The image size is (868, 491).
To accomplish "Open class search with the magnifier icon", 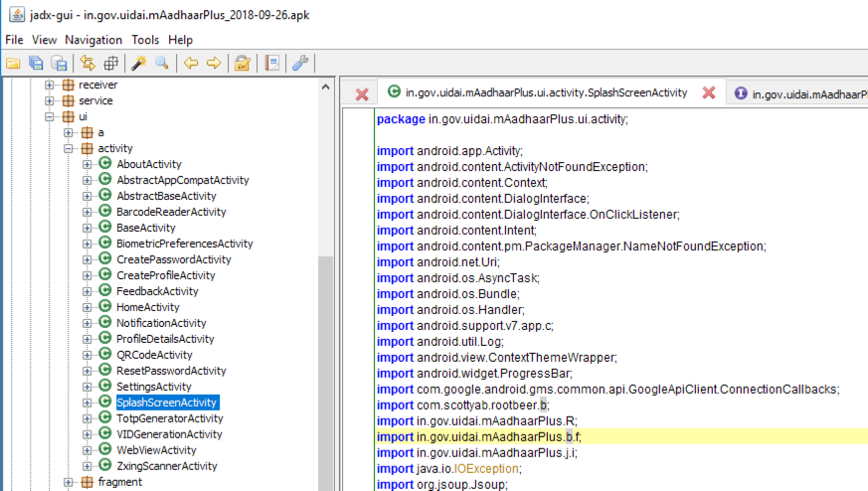I will 161,64.
